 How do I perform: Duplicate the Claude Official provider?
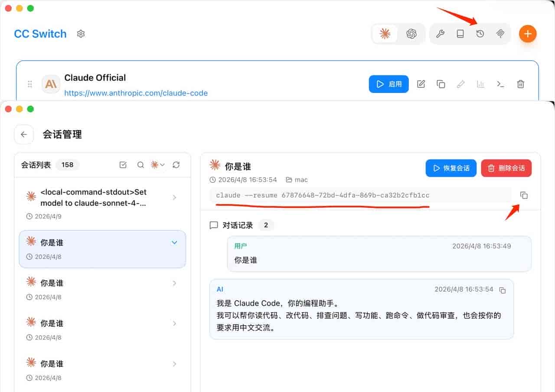(441, 84)
